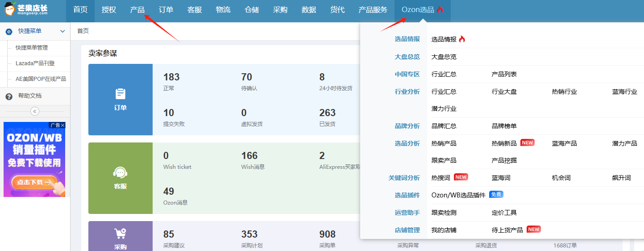
Task: Open the 授权 top menu
Action: click(109, 10)
